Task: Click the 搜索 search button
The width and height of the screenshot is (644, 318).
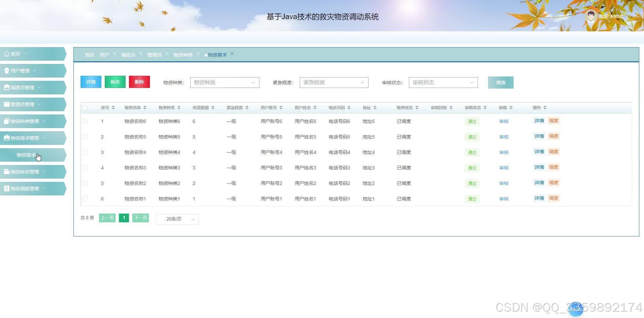Action: (x=501, y=83)
